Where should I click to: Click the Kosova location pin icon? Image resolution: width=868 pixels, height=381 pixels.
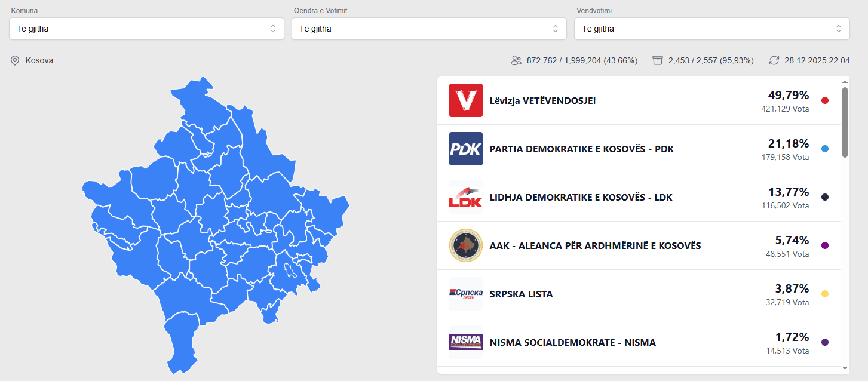[x=14, y=60]
